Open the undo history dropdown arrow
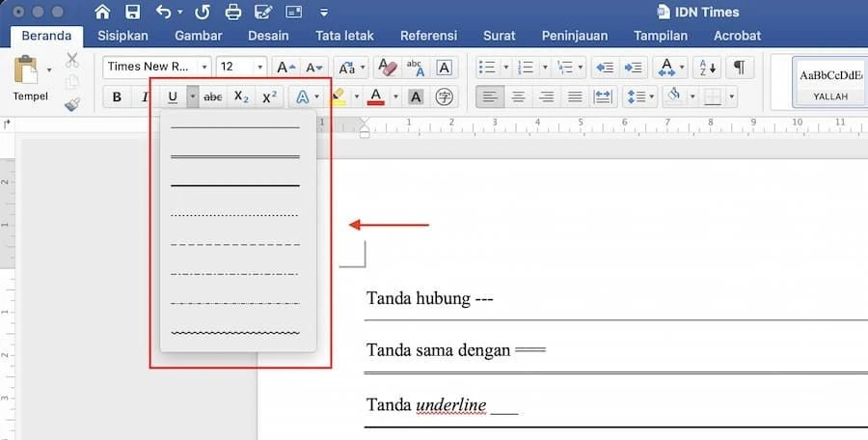Viewport: 868px width, 440px height. pos(180,13)
